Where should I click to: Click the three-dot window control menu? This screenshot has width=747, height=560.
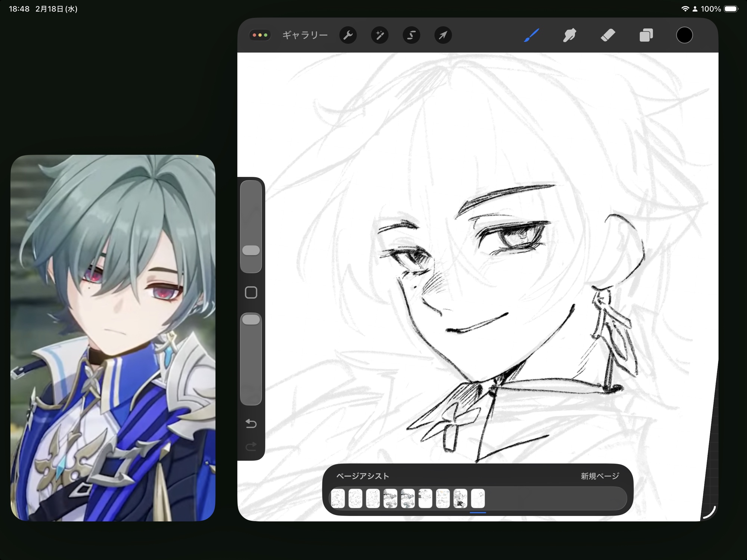pyautogui.click(x=260, y=35)
